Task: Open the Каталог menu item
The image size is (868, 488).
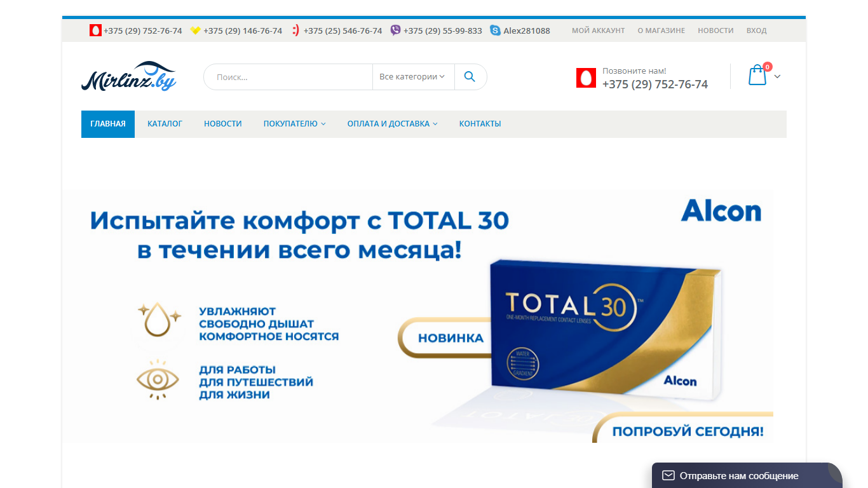Action: [165, 124]
